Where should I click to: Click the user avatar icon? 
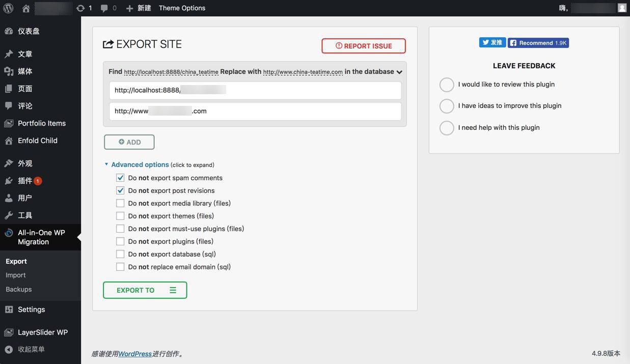[622, 8]
